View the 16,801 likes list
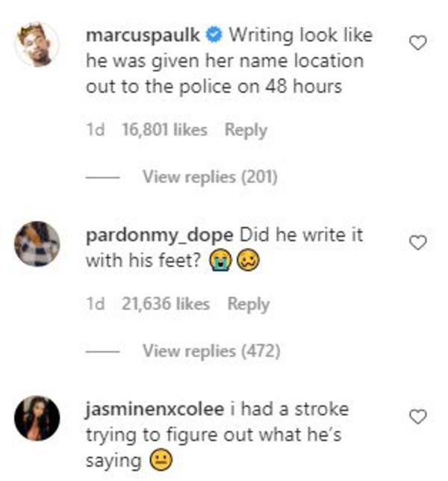Viewport: 448px width, 481px height. pos(165,129)
